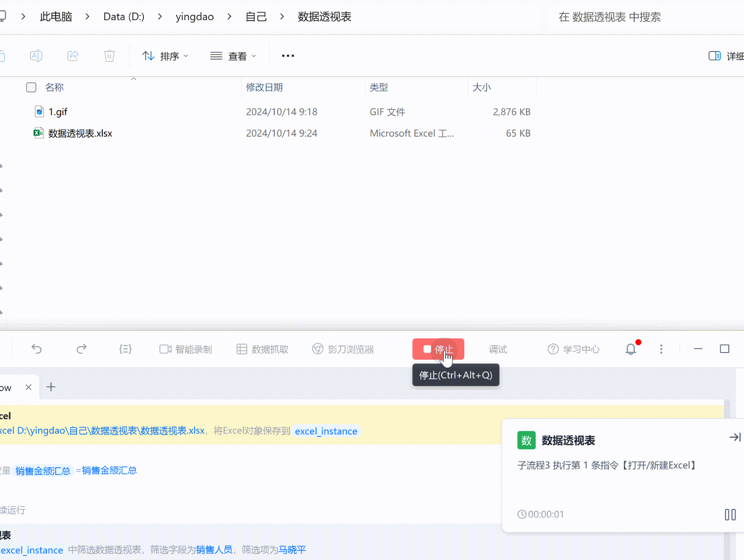Go to 此电脑 in the breadcrumb
Viewport: 744px width, 560px height.
click(56, 17)
